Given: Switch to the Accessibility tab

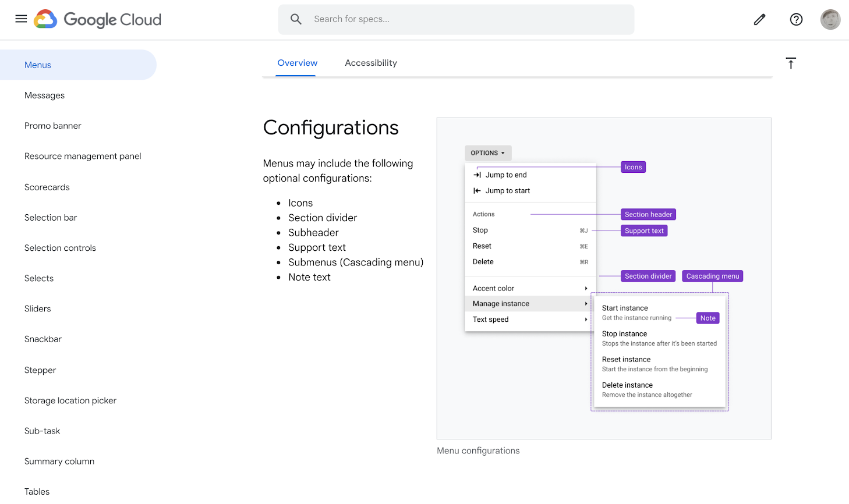Looking at the screenshot, I should (370, 63).
